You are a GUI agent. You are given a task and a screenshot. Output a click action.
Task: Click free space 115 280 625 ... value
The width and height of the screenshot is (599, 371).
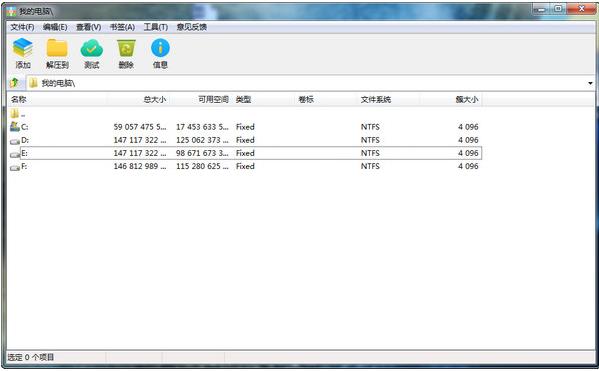[x=202, y=166]
